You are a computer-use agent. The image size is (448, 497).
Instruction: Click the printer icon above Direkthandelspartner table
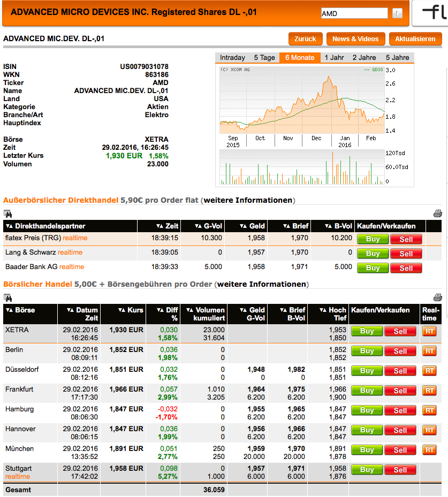pos(437,213)
